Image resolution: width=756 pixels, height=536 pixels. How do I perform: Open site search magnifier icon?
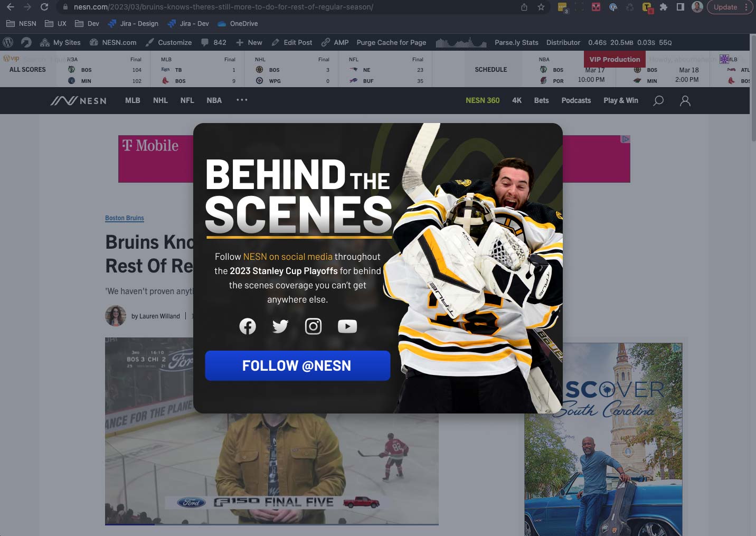click(x=658, y=100)
